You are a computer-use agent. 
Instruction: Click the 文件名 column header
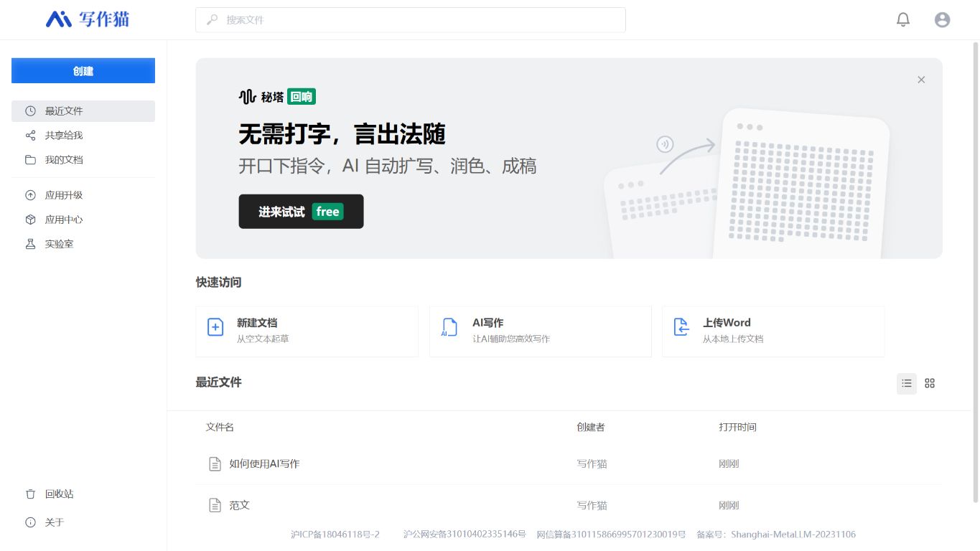coord(220,427)
